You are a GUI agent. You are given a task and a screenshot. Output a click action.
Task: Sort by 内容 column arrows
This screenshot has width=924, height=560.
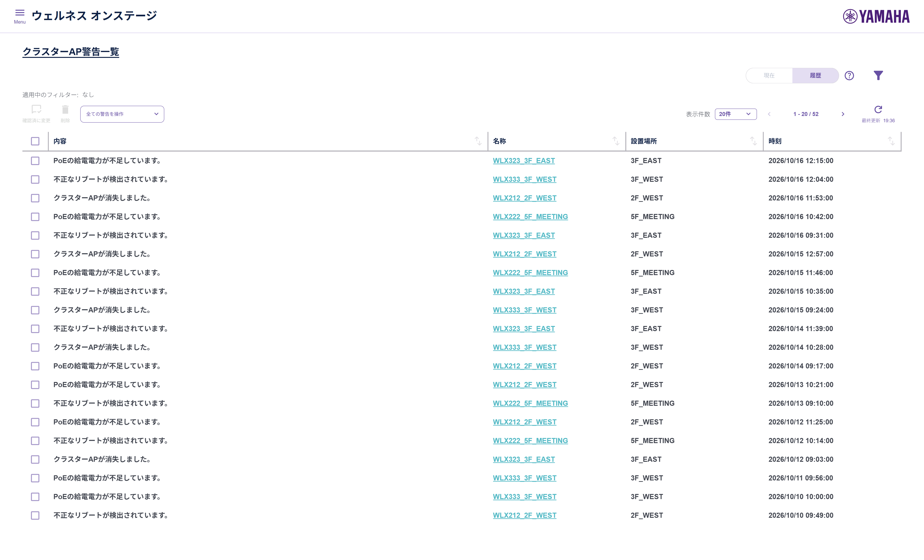pyautogui.click(x=478, y=141)
